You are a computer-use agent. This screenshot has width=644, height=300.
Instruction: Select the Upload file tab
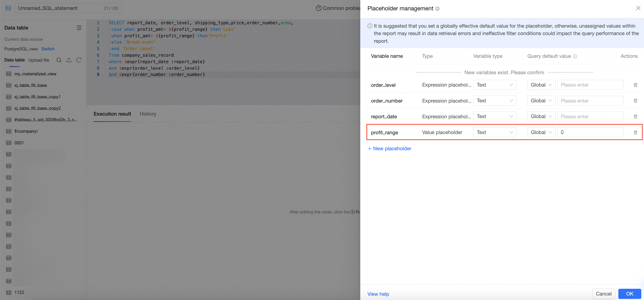pyautogui.click(x=39, y=60)
